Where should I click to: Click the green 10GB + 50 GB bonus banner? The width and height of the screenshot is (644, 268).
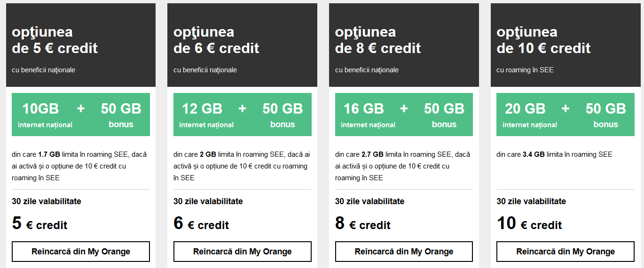[x=80, y=115]
